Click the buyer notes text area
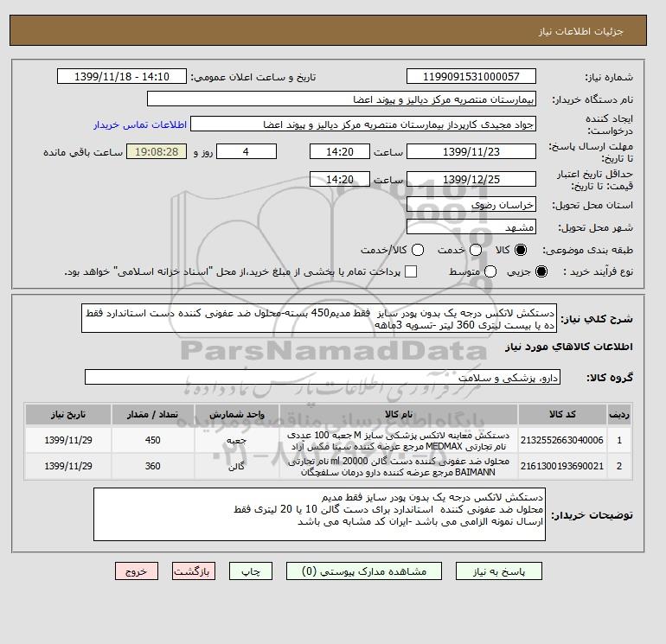This screenshot has height=644, width=666. [319, 514]
